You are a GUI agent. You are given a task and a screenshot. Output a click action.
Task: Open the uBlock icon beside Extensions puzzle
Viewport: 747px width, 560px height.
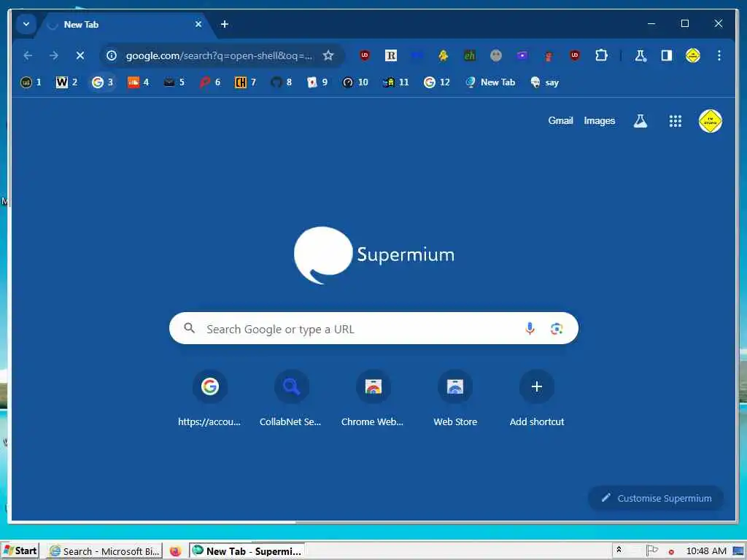(x=575, y=55)
